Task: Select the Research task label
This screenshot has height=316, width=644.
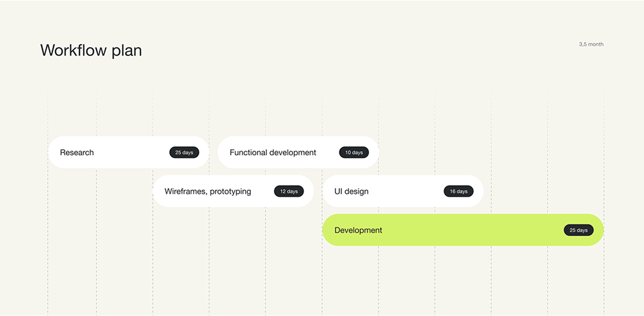Action: [77, 153]
